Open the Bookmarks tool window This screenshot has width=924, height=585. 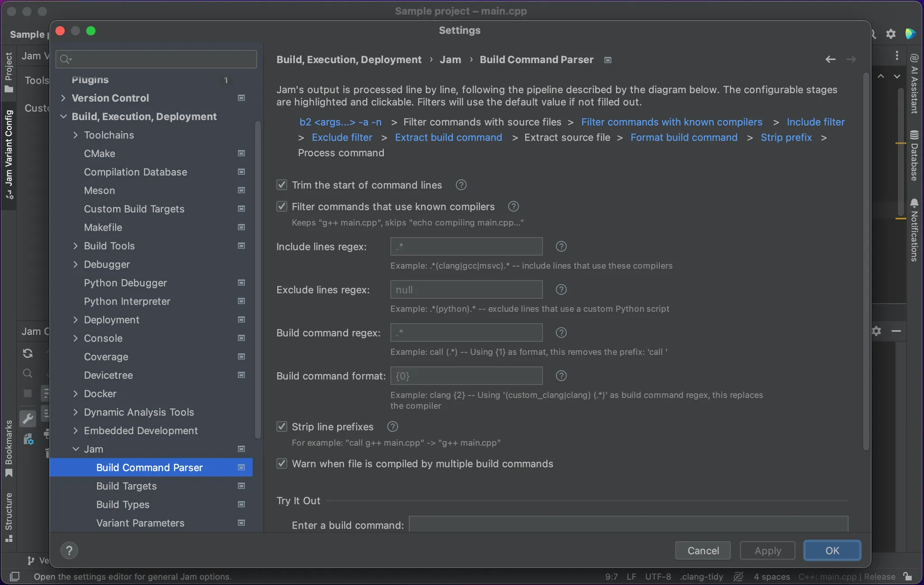click(9, 449)
